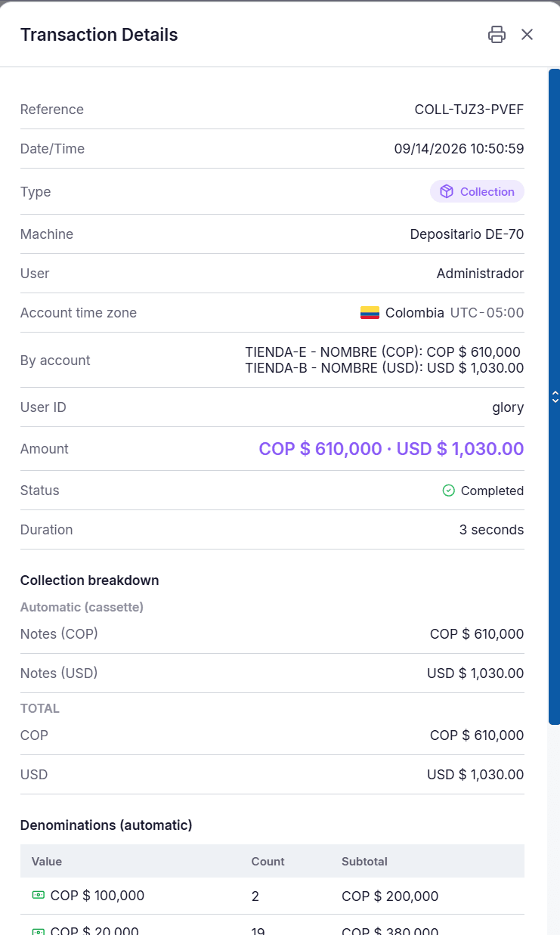Click the TIENDA-E account line
This screenshot has height=935, width=560.
(x=383, y=352)
